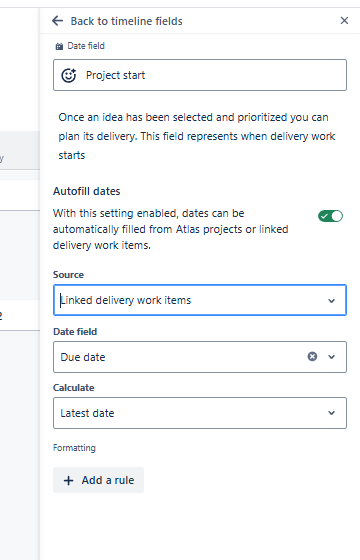Close the field settings panel
This screenshot has width=360, height=560.
click(x=344, y=21)
